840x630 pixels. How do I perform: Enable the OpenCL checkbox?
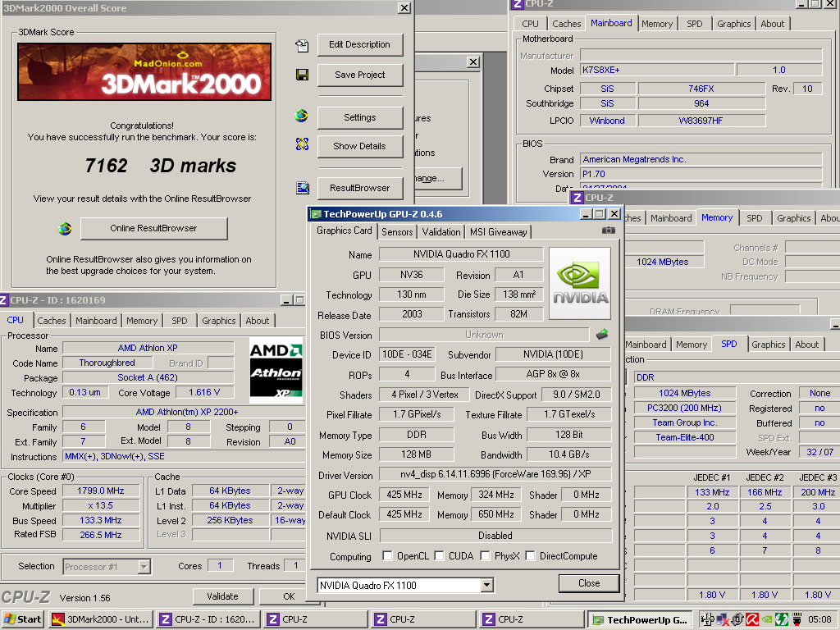click(x=387, y=555)
